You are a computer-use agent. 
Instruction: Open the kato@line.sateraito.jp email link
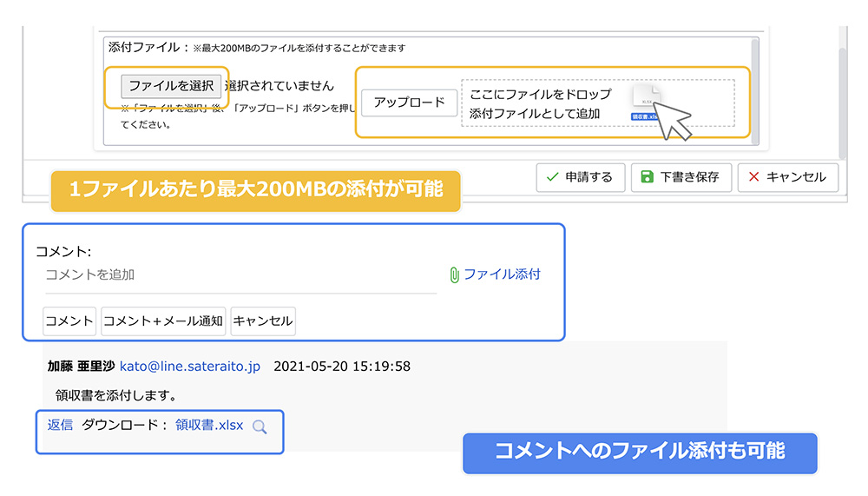pyautogui.click(x=190, y=367)
